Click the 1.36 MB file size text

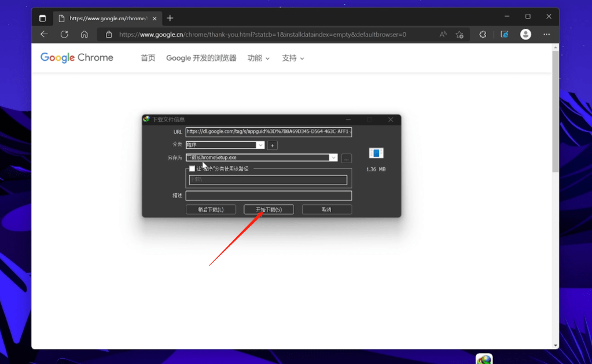click(376, 169)
